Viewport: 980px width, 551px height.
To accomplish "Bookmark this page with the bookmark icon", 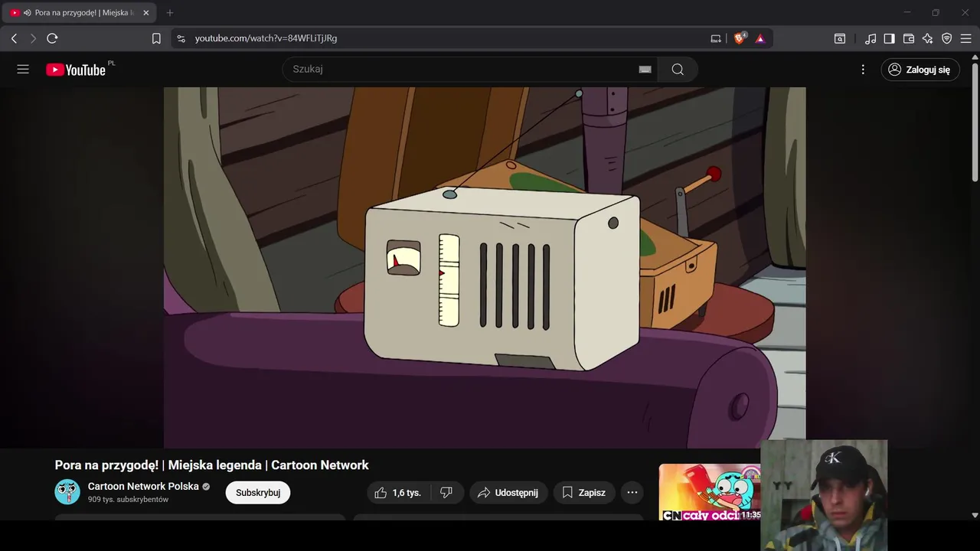I will coord(156,38).
